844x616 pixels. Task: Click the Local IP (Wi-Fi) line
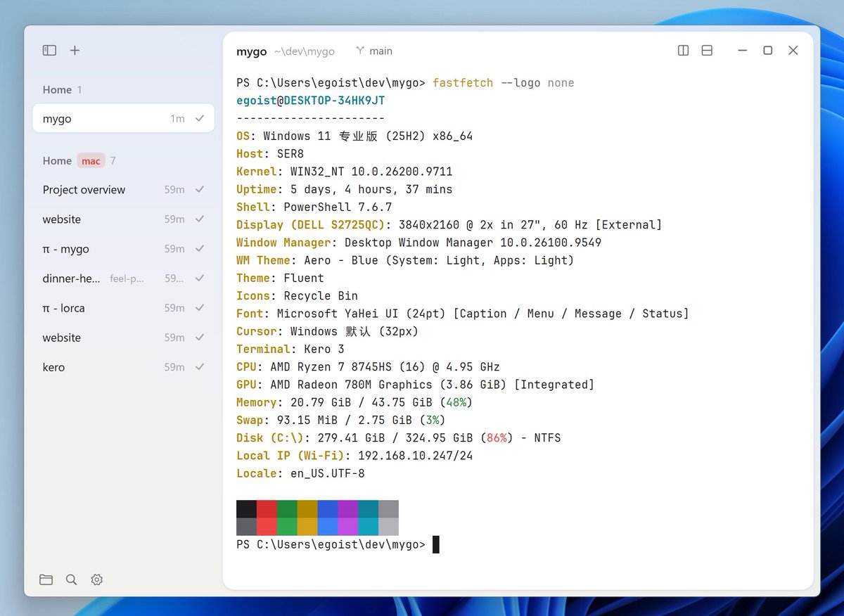coord(354,456)
